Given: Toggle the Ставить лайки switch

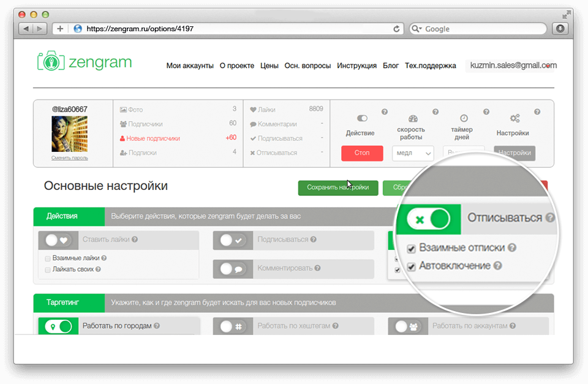Looking at the screenshot, I should 59,240.
